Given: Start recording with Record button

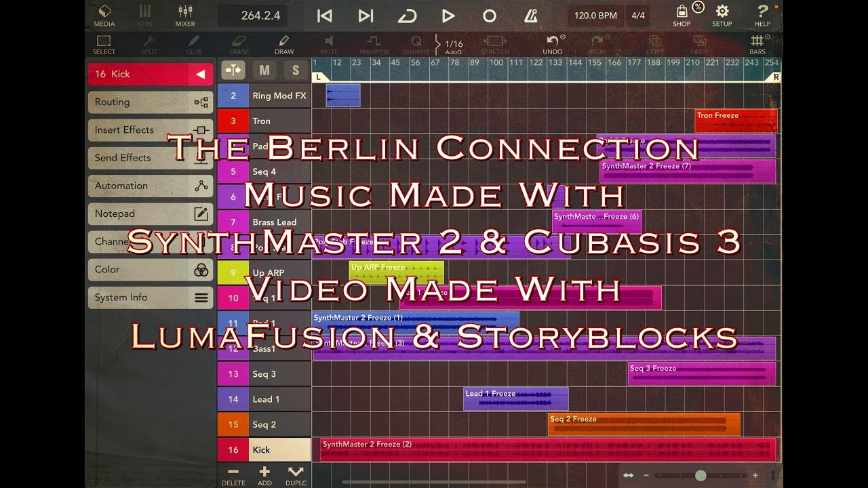Looking at the screenshot, I should pyautogui.click(x=489, y=16).
